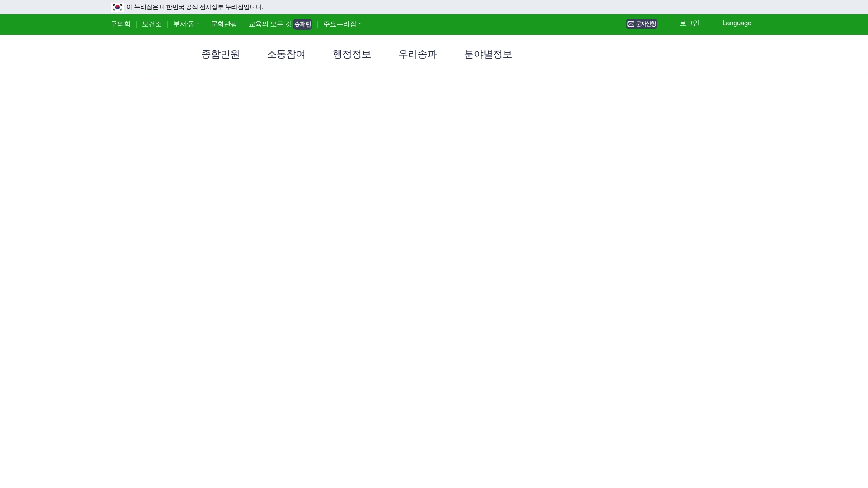
Task: Expand the 부서·동 dropdown
Action: [186, 24]
